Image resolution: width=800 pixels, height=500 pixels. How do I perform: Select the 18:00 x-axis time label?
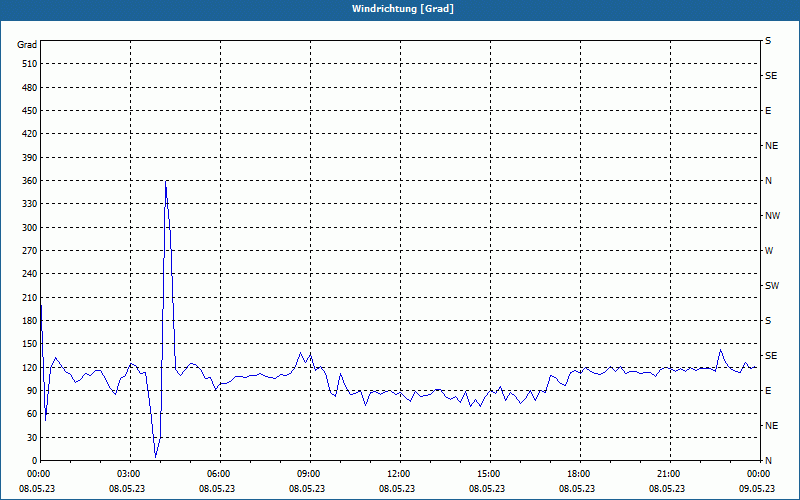[580, 474]
